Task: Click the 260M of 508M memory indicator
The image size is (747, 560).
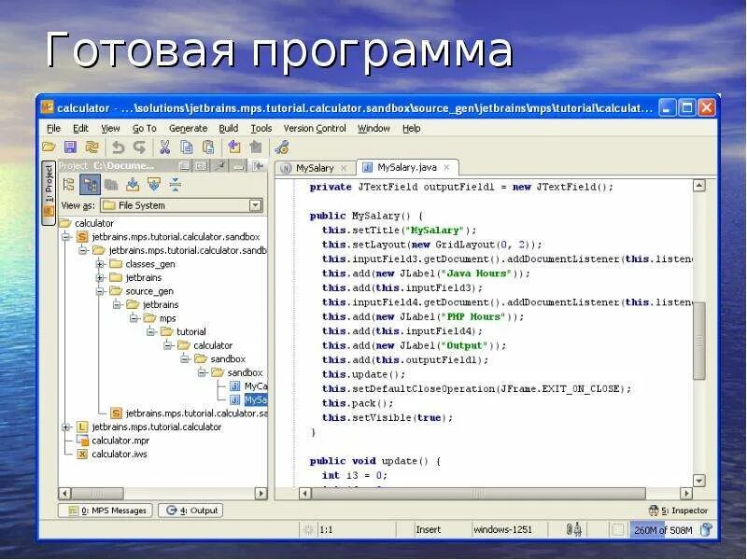Action: point(663,530)
